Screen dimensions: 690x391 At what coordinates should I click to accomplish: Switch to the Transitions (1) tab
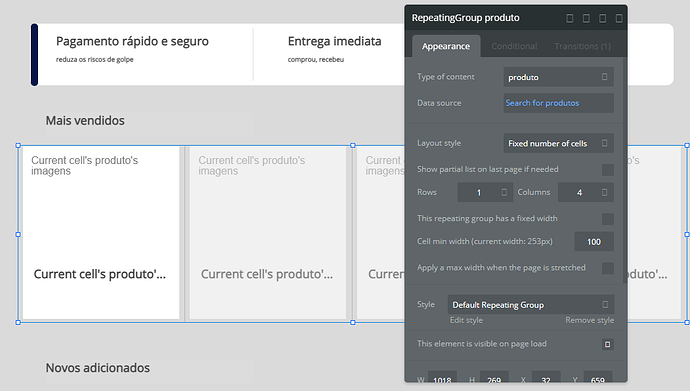tap(583, 46)
